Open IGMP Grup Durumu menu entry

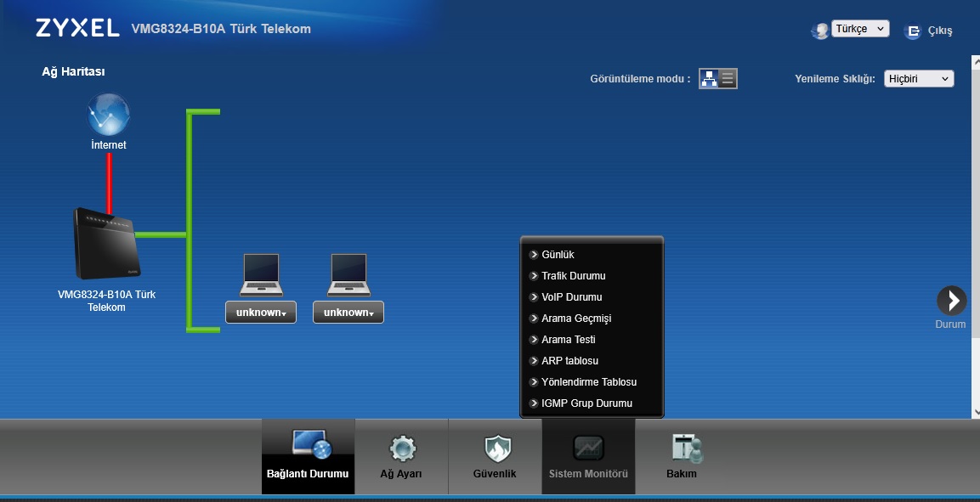point(586,403)
